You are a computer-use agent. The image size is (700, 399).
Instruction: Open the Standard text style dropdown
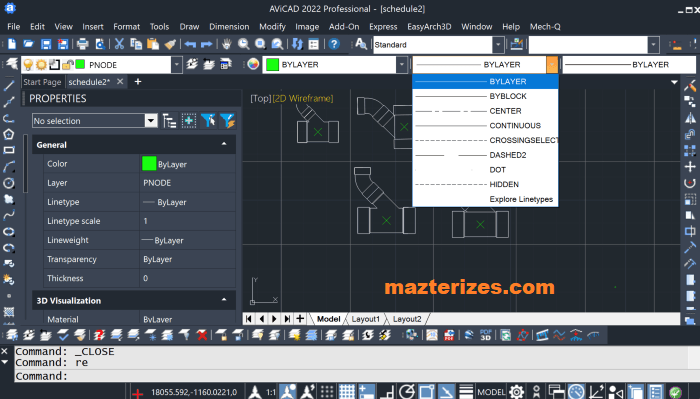pos(498,45)
